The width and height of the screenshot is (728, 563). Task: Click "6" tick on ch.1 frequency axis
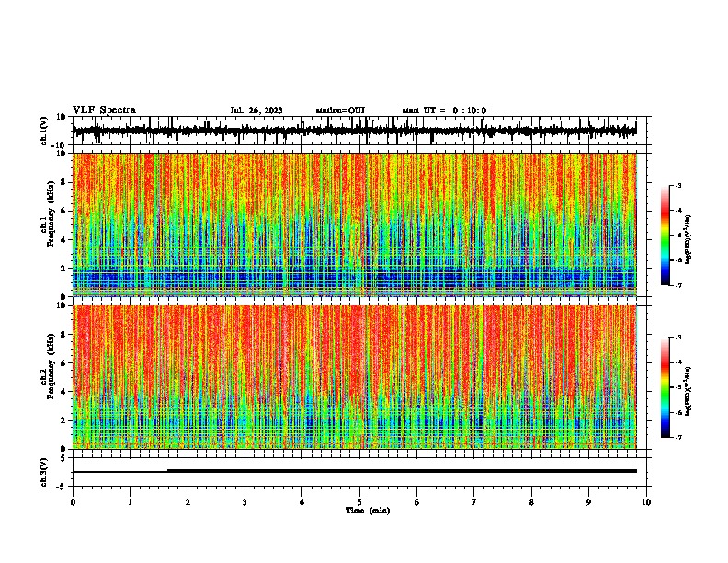63,211
